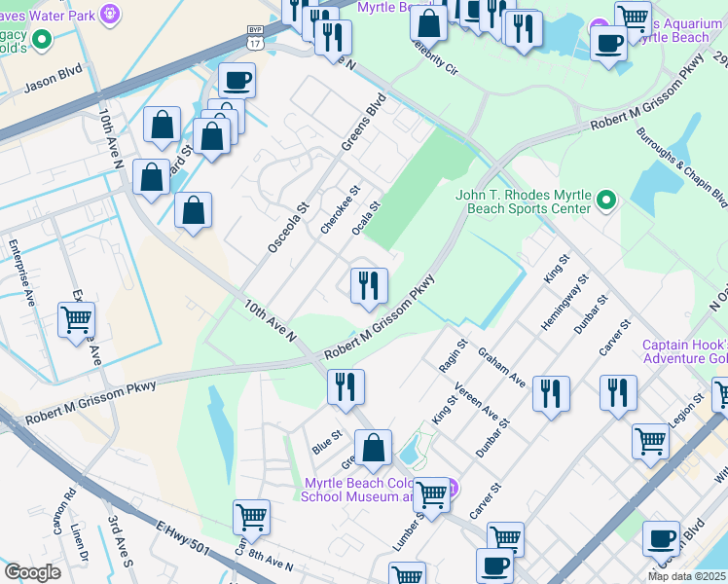This screenshot has height=584, width=728.
Task: Click the Captain Hook's Adventure Golf label
Action: coord(685,351)
